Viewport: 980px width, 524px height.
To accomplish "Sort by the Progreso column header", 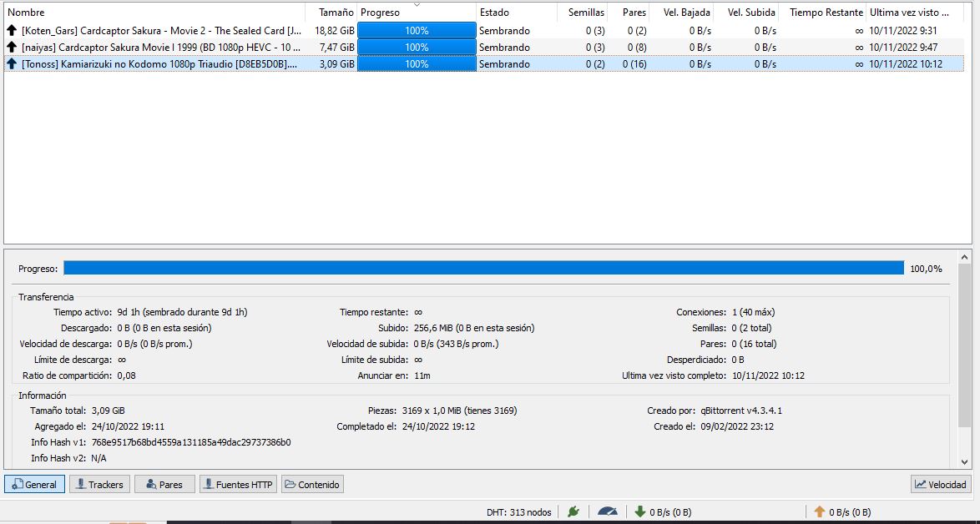I will 417,13.
